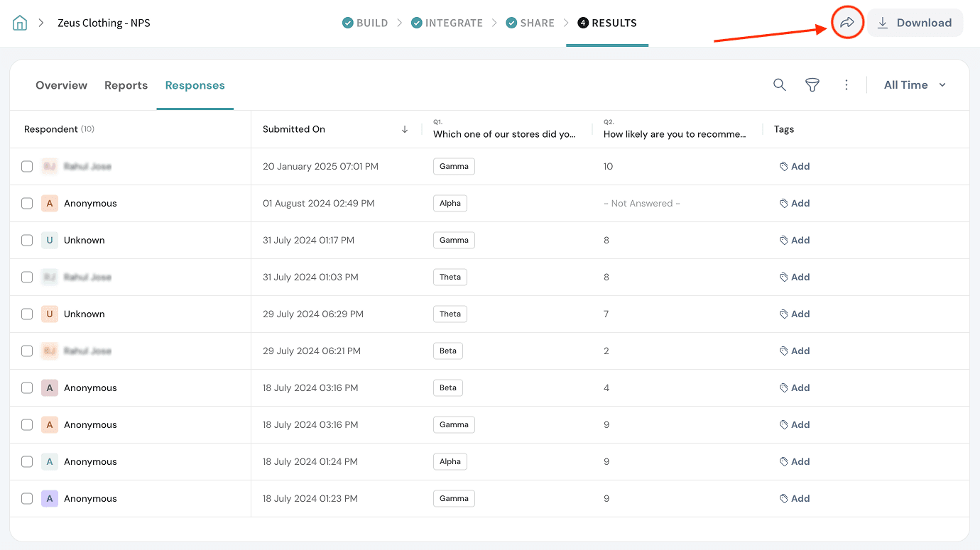Click the home icon in breadcrumb

tap(20, 23)
